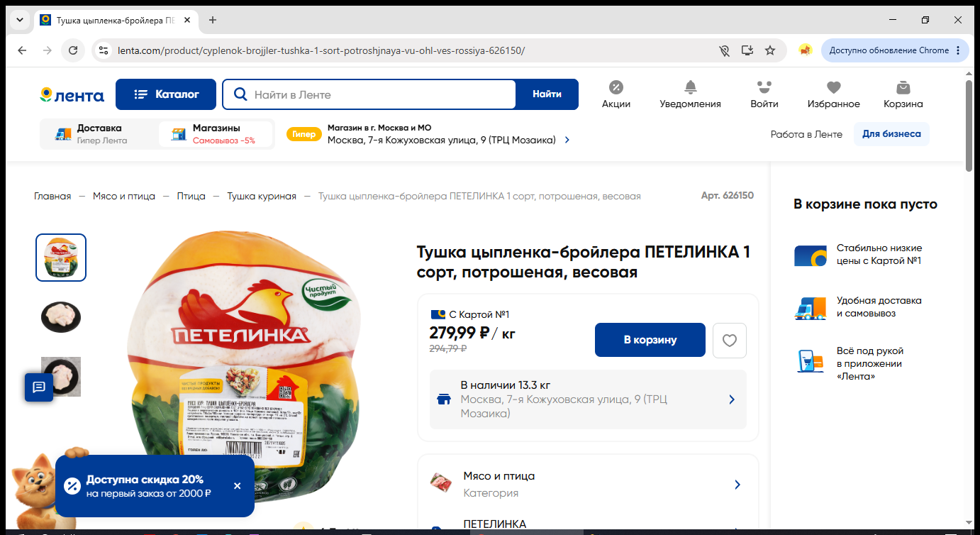This screenshot has width=980, height=535.
Task: Expand В наличии store availability details
Action: pyautogui.click(x=588, y=399)
